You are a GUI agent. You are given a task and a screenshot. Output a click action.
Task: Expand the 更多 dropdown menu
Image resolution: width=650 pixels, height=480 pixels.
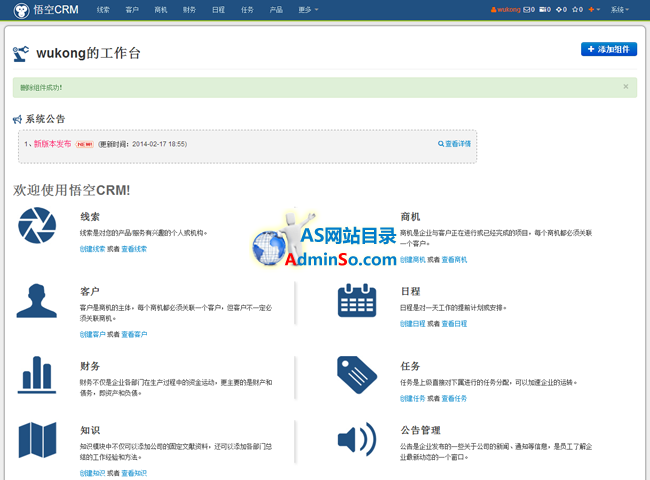[x=308, y=10]
